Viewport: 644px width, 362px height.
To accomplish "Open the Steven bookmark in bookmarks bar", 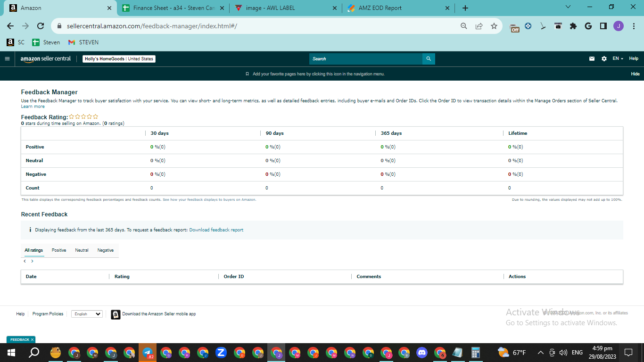I will point(46,42).
